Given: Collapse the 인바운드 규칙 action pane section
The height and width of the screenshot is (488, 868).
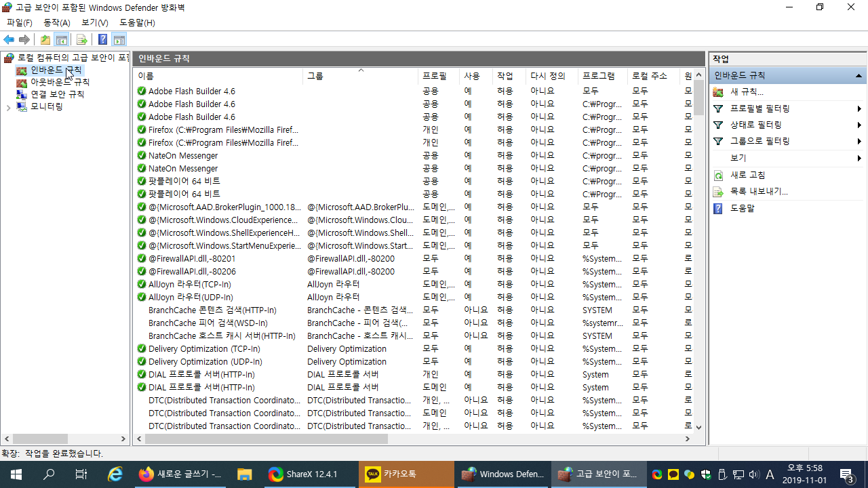Looking at the screenshot, I should pos(859,76).
